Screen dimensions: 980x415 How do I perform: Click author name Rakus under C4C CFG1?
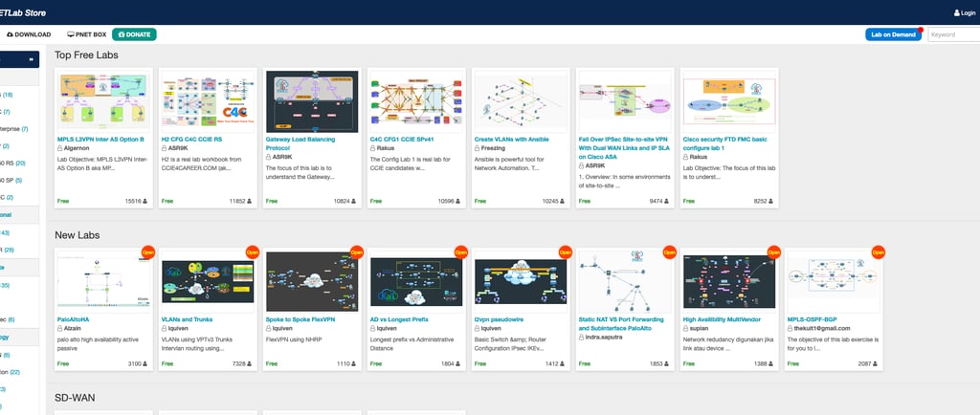(385, 148)
